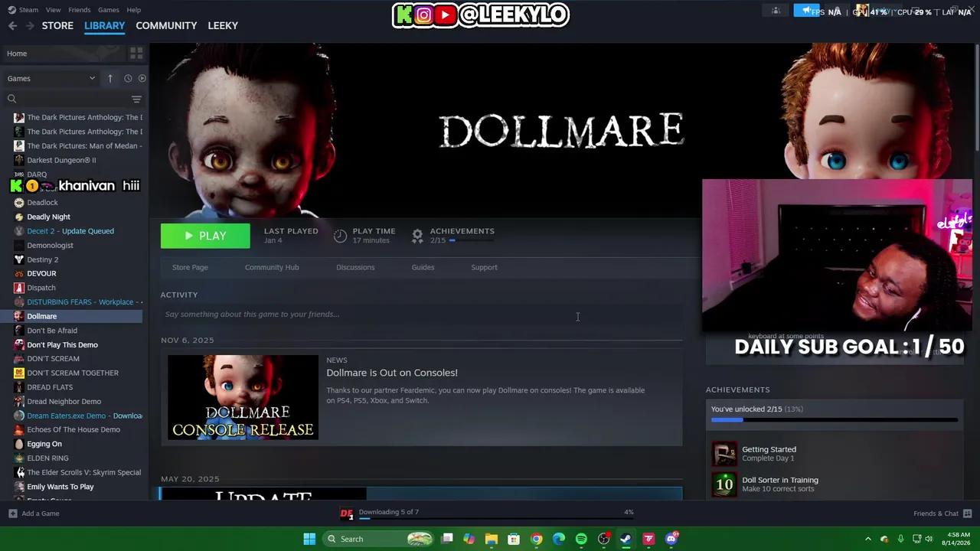
Task: Open OBS Studio from the taskbar
Action: [603, 539]
